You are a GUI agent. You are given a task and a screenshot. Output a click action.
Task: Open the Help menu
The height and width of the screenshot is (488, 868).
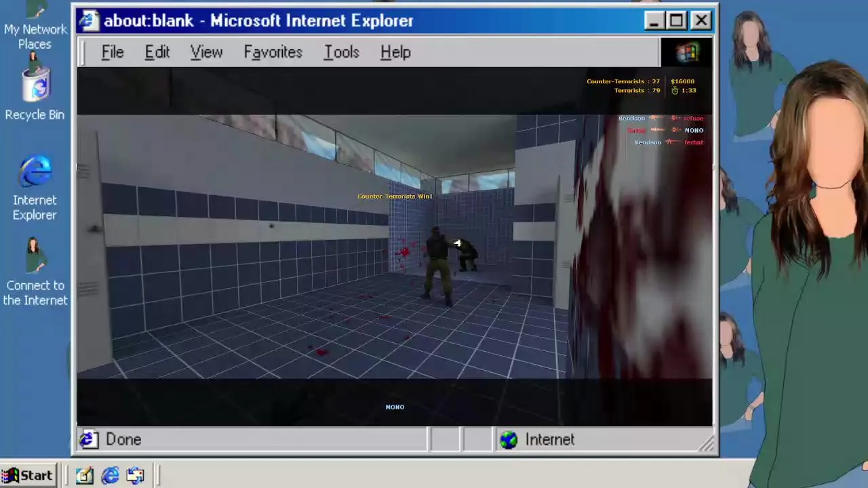[x=395, y=52]
